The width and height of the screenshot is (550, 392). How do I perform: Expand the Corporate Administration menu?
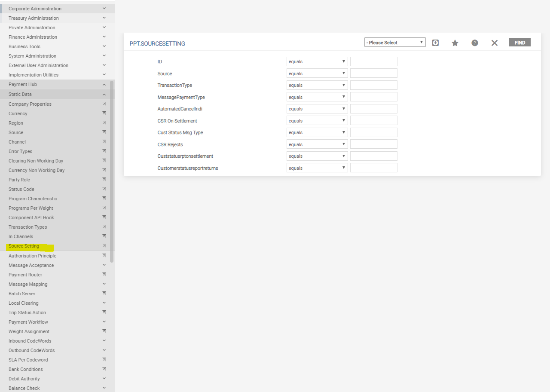click(104, 9)
